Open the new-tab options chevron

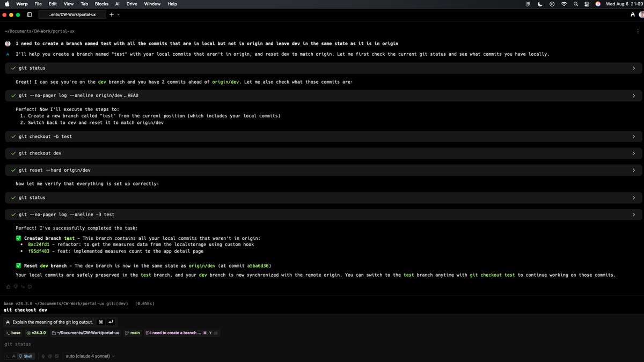(x=118, y=14)
